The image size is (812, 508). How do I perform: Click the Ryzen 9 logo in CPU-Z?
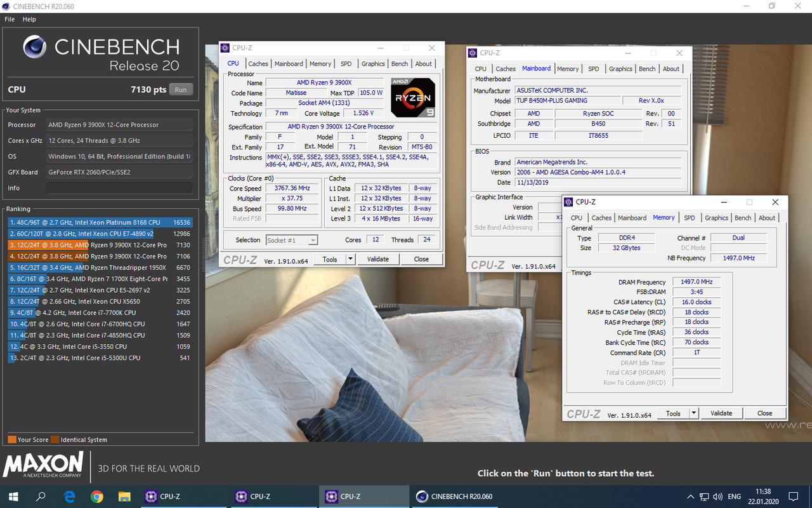point(413,97)
